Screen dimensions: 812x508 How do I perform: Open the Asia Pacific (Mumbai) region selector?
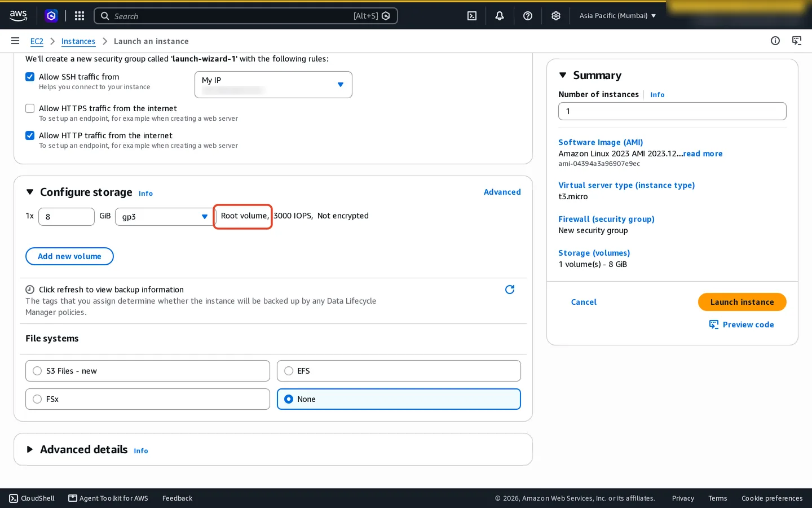pos(617,16)
